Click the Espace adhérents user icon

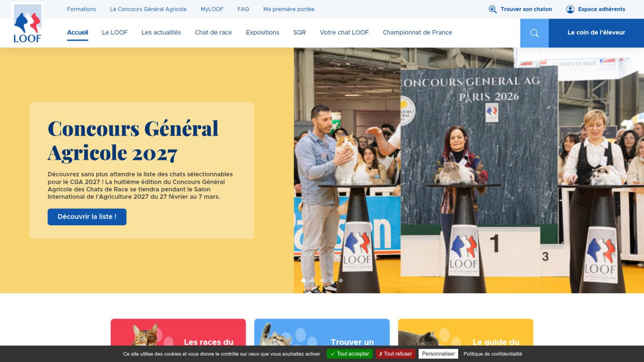pos(570,9)
